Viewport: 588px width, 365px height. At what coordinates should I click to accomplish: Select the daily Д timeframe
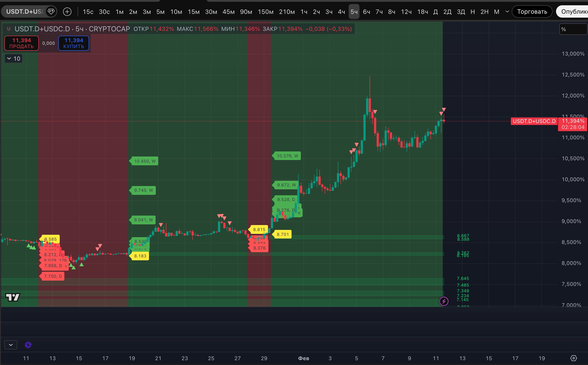click(435, 12)
